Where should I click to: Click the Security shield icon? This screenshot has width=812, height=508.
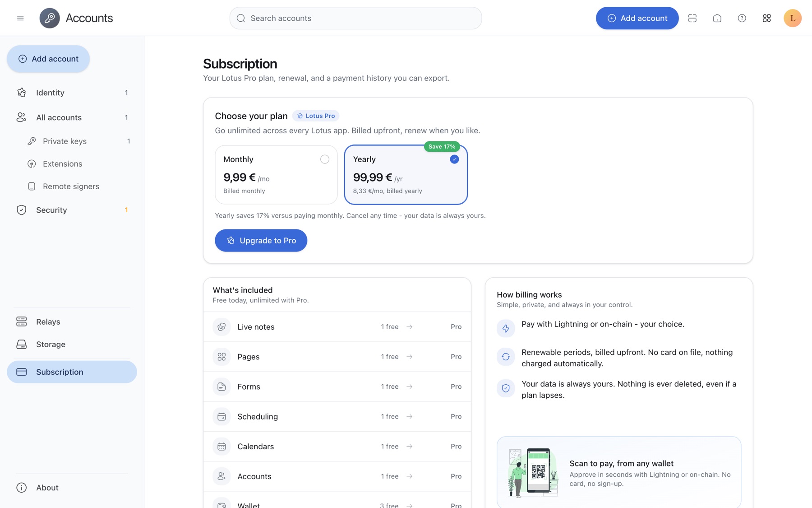click(x=21, y=210)
